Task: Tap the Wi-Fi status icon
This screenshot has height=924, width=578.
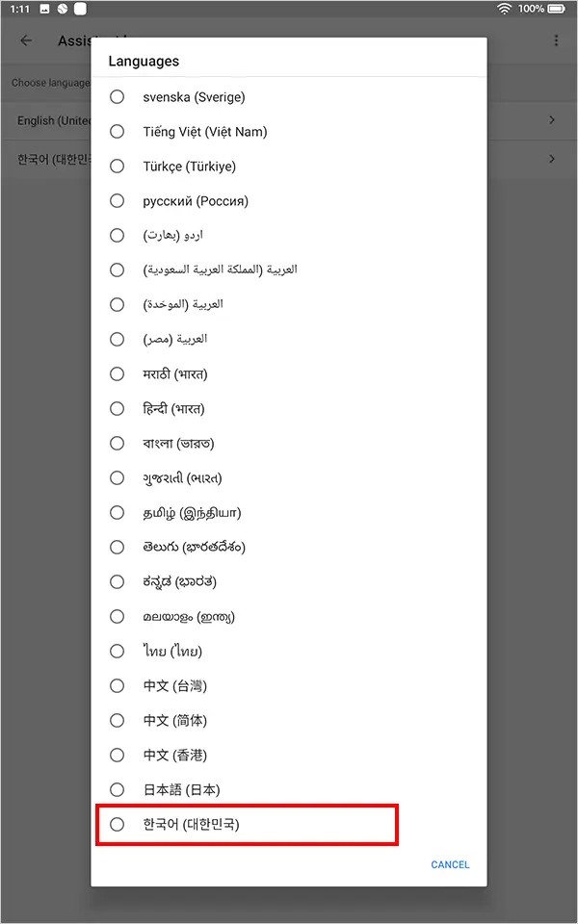Action: 504,9
